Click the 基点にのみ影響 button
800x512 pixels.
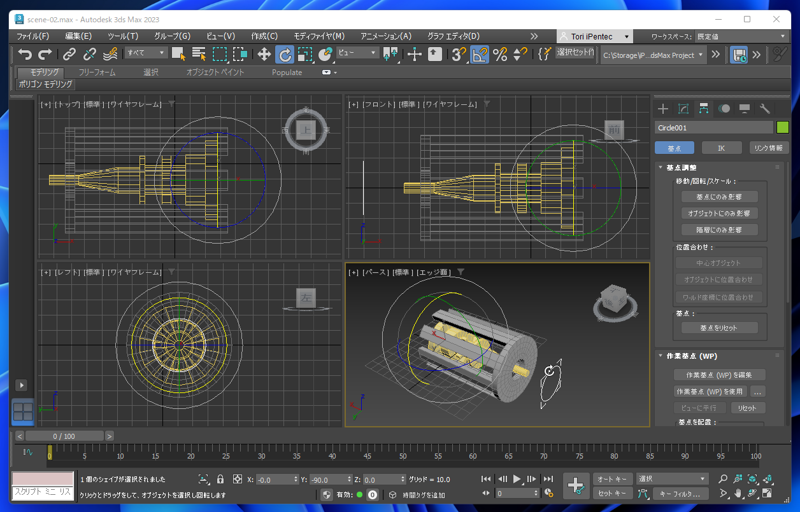pyautogui.click(x=719, y=197)
